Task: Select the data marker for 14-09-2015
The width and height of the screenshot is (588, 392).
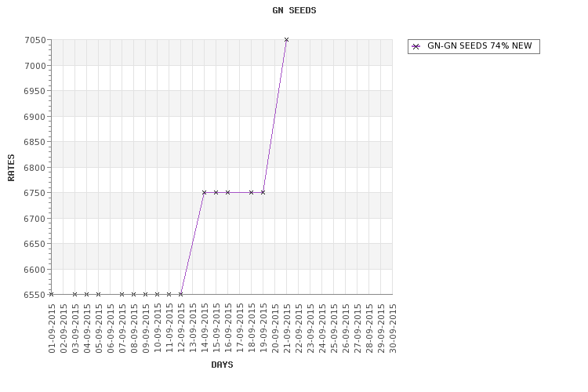Action: [204, 192]
